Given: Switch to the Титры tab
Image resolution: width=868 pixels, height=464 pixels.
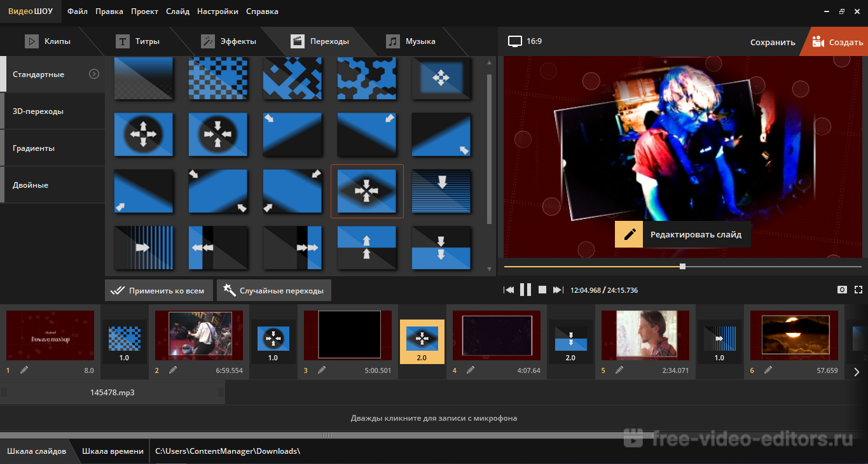Looking at the screenshot, I should 138,41.
